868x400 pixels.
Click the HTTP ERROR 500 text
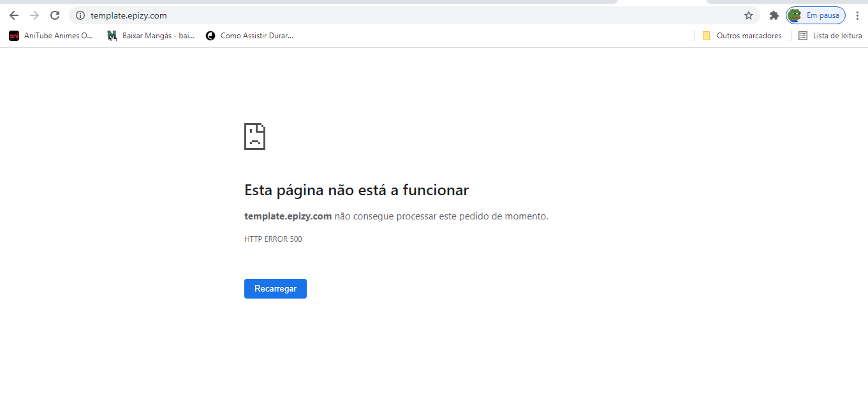[273, 239]
